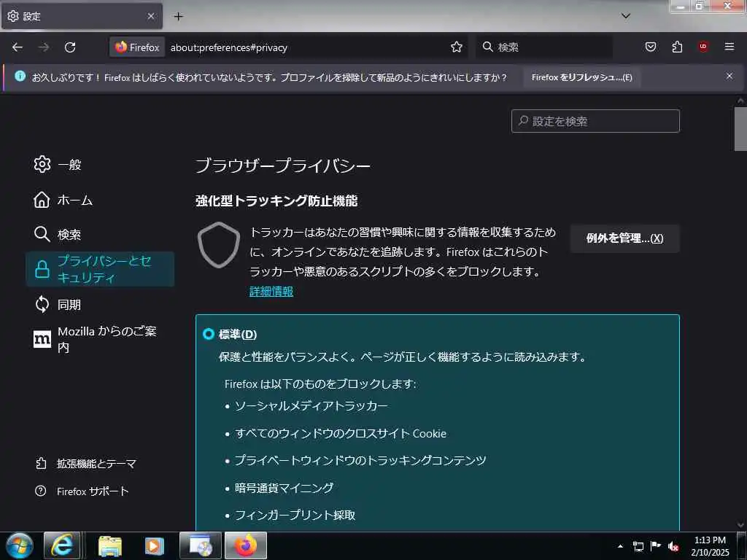Close the 設定 tab
This screenshot has height=560, width=747.
coord(150,16)
